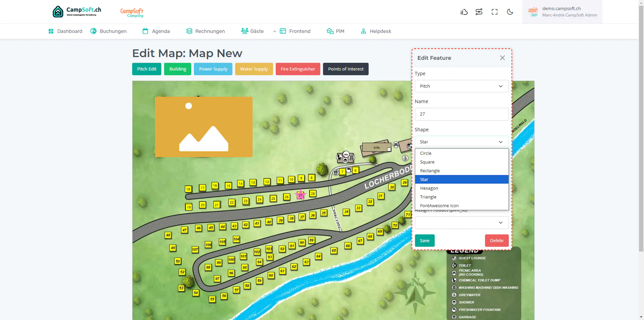The width and height of the screenshot is (644, 320).
Task: Pick Triangle from the shape list
Action: (x=462, y=197)
